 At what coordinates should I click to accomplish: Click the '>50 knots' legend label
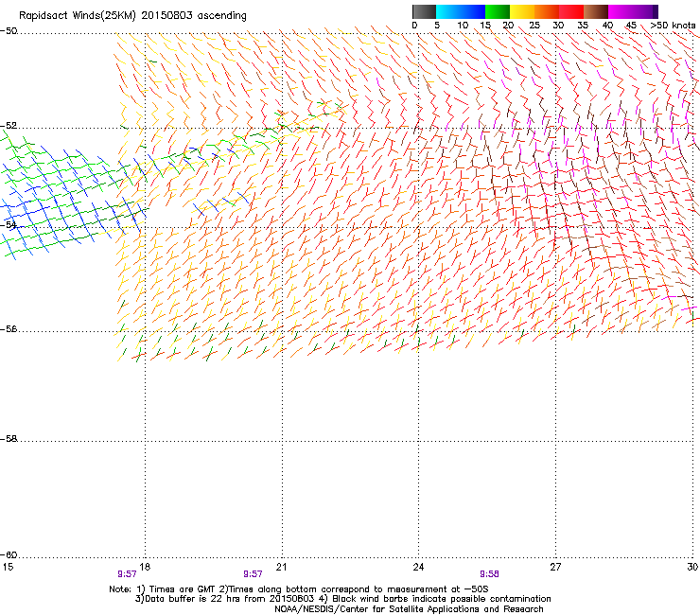tap(673, 26)
